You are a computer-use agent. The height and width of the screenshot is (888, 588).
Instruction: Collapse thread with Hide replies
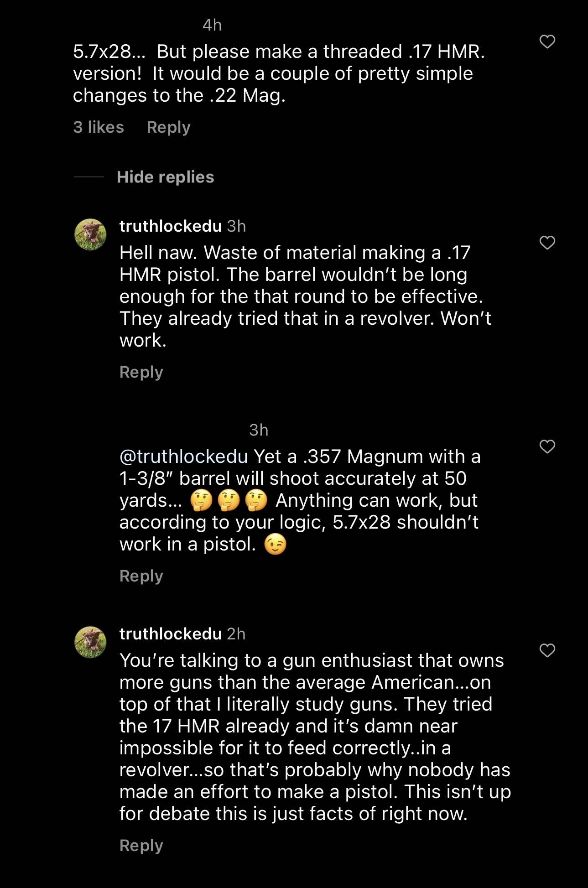click(165, 177)
